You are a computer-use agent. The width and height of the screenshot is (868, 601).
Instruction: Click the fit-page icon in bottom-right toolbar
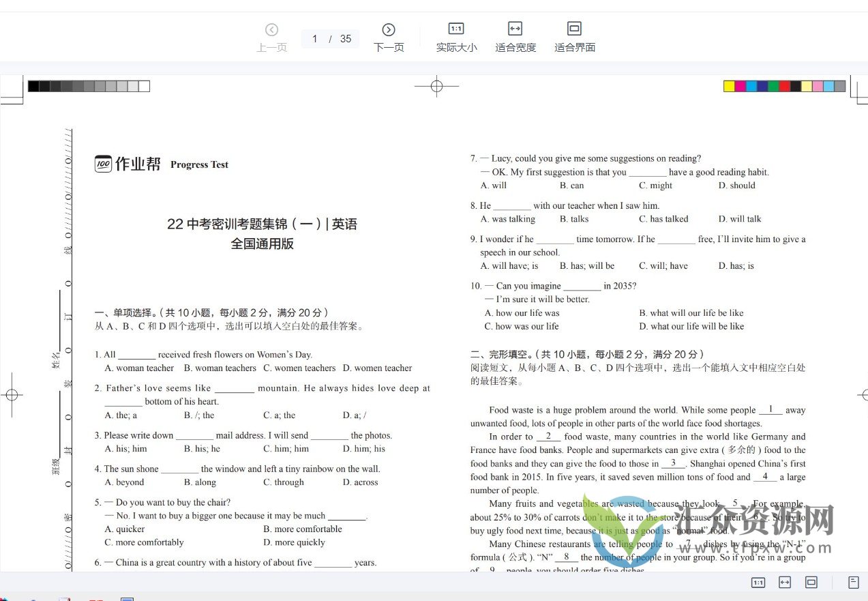pos(811,583)
